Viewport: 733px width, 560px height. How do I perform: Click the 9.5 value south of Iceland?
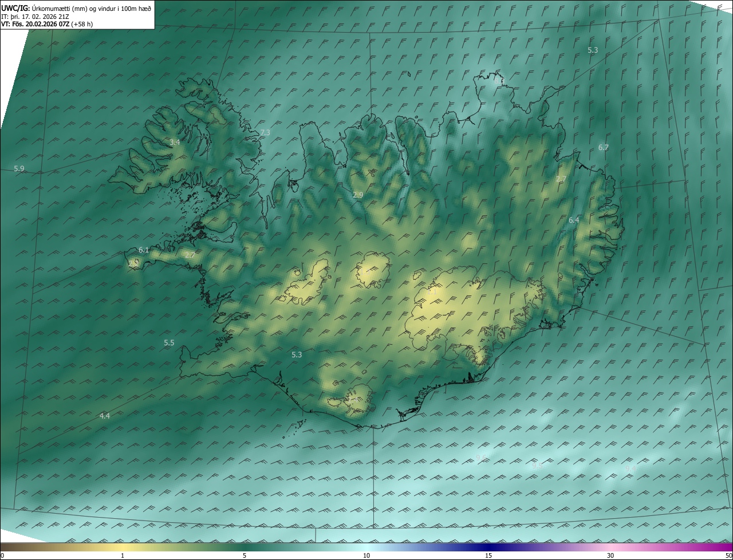coord(537,466)
